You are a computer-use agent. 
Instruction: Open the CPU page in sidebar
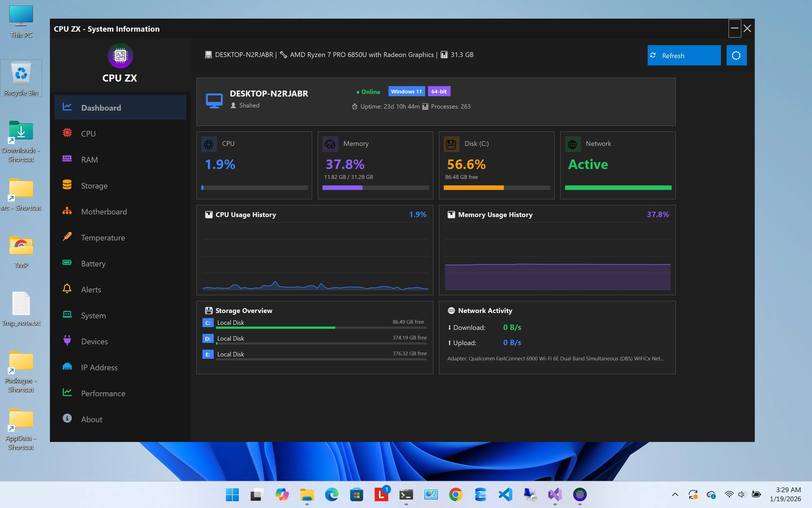click(120, 133)
